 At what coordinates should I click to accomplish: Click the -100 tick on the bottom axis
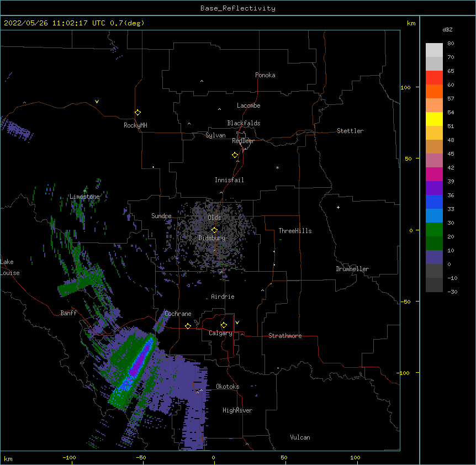tap(69, 457)
